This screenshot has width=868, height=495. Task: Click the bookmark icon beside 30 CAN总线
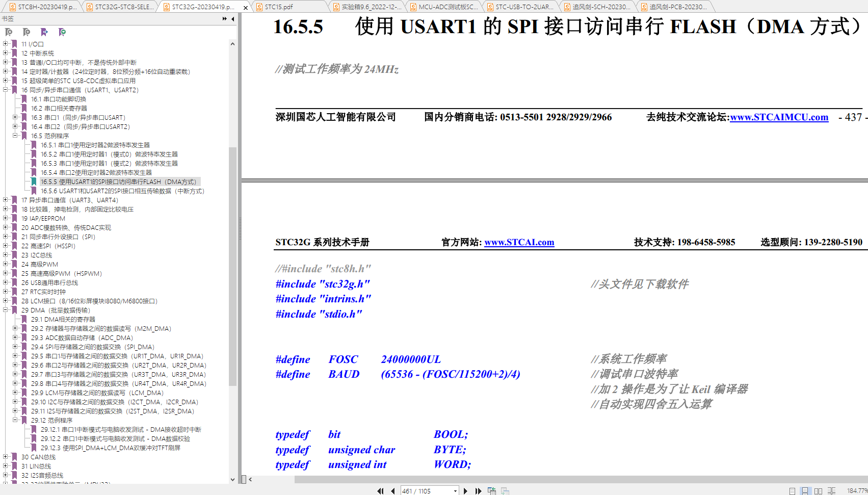click(x=14, y=457)
